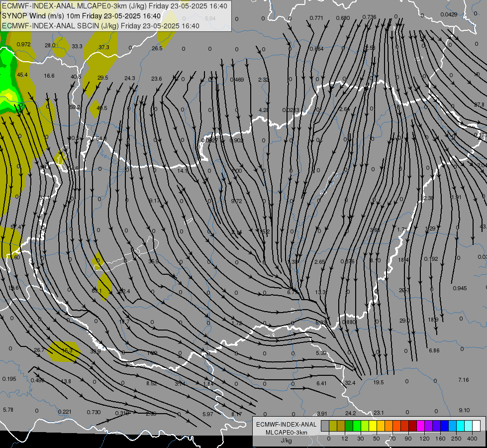The image size is (487, 448).
Task: Select the map value 0.771
Action: (x=316, y=18)
